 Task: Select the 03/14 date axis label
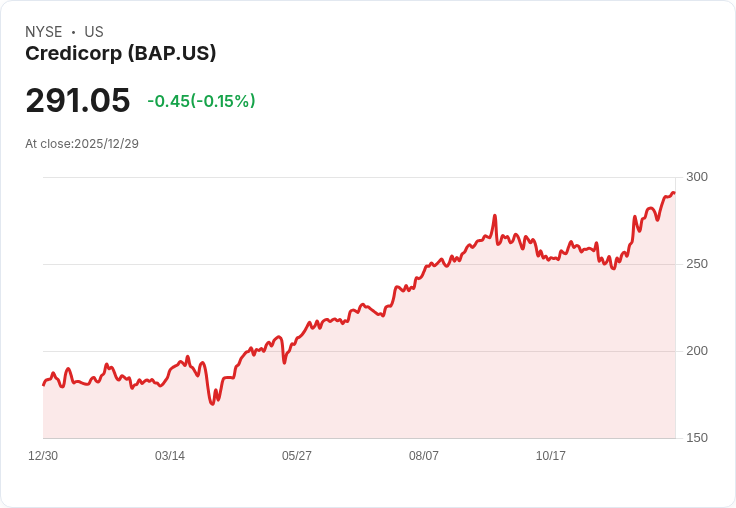(170, 456)
